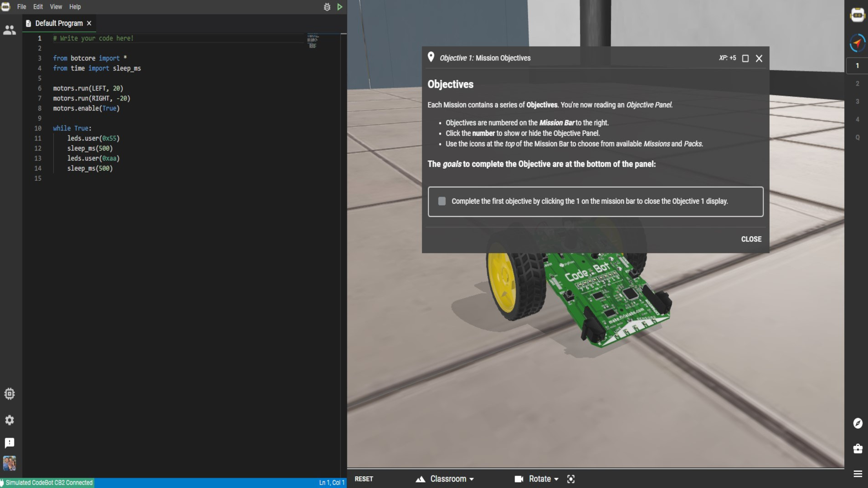Open the File menu
The width and height of the screenshot is (868, 488).
click(21, 7)
